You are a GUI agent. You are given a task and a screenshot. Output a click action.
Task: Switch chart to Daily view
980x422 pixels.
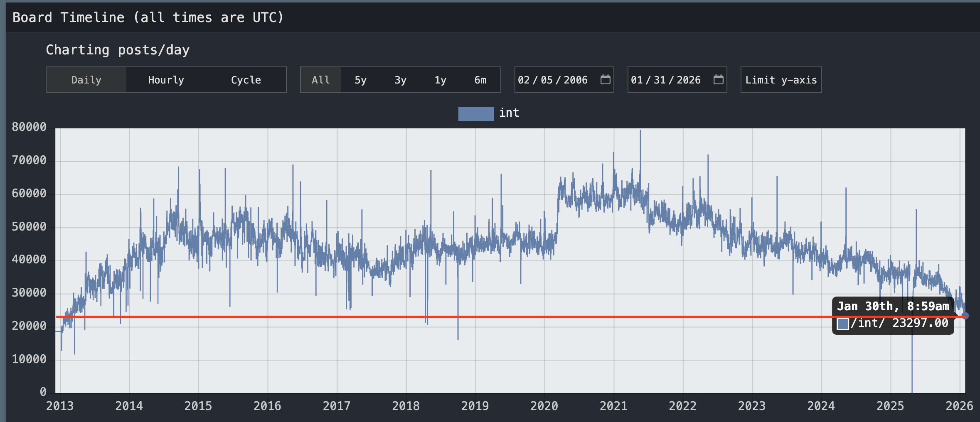(x=86, y=80)
